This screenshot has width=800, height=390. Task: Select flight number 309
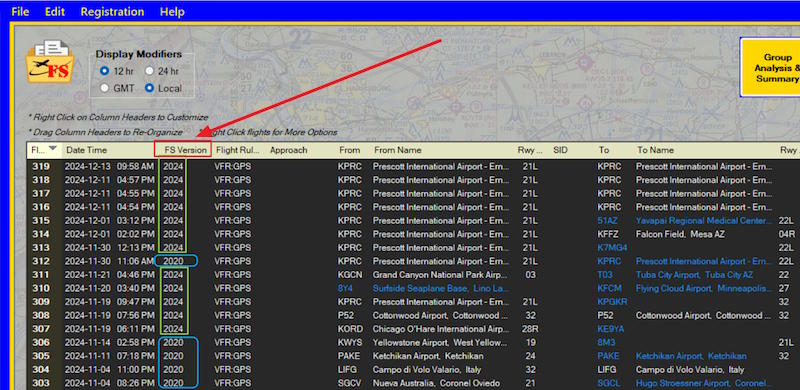(x=41, y=302)
